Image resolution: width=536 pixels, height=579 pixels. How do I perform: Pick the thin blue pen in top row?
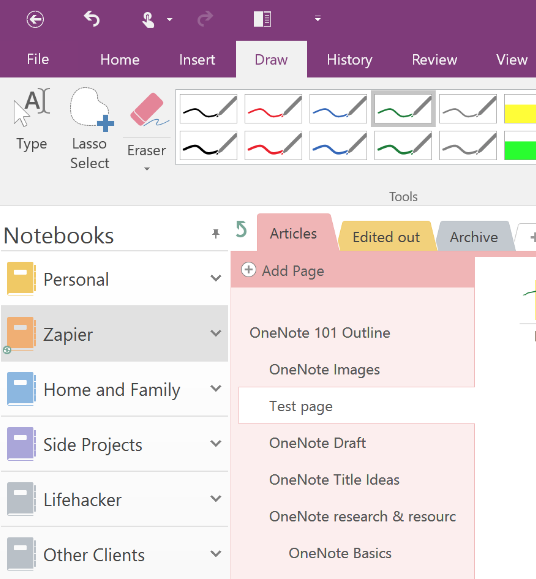(338, 109)
